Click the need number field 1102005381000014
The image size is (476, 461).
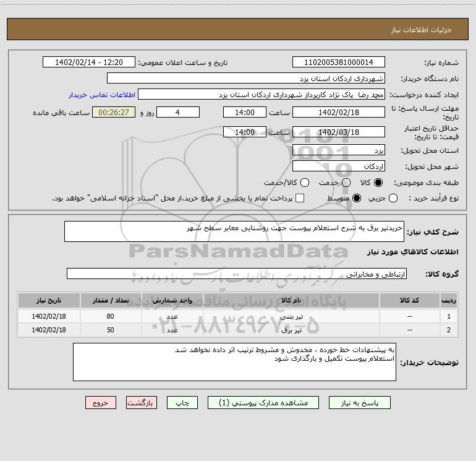339,62
